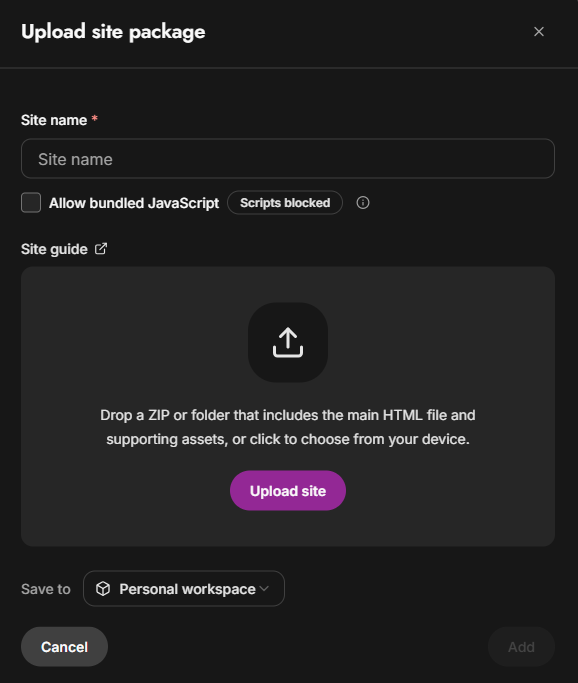Click the Cancel button
578x683 pixels.
(x=64, y=647)
